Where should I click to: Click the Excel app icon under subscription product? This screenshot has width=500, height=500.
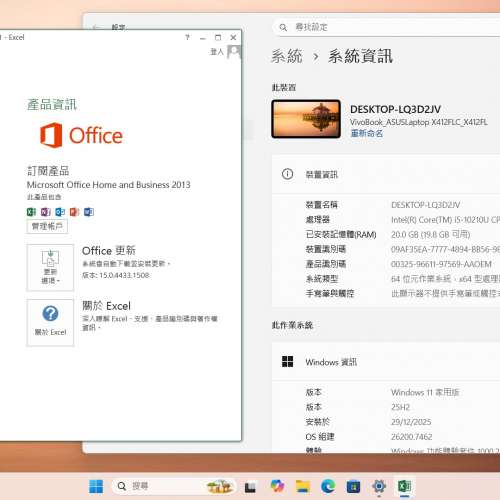[31, 212]
